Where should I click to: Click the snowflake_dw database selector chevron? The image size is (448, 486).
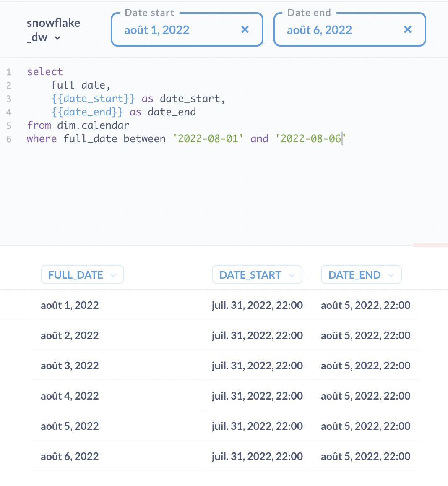pos(57,38)
